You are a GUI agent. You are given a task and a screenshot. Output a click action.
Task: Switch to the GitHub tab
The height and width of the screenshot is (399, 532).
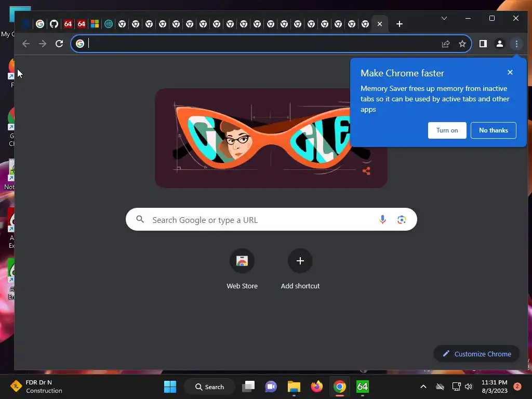(x=54, y=24)
